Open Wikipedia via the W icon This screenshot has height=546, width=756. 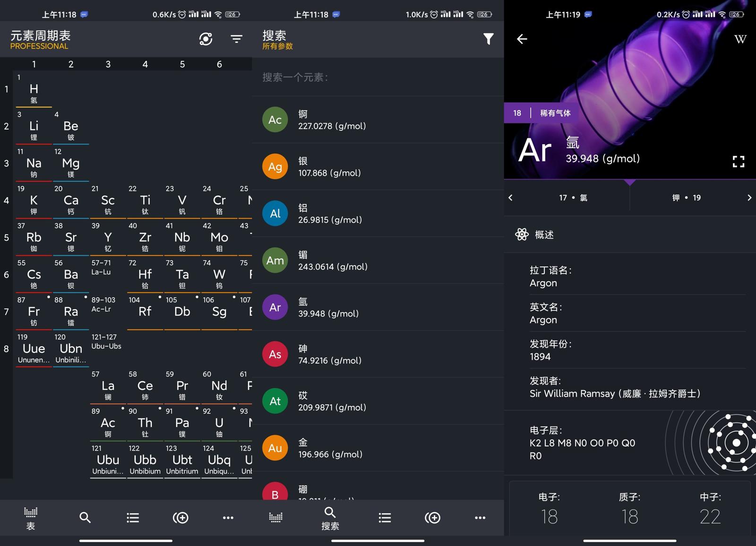click(740, 39)
